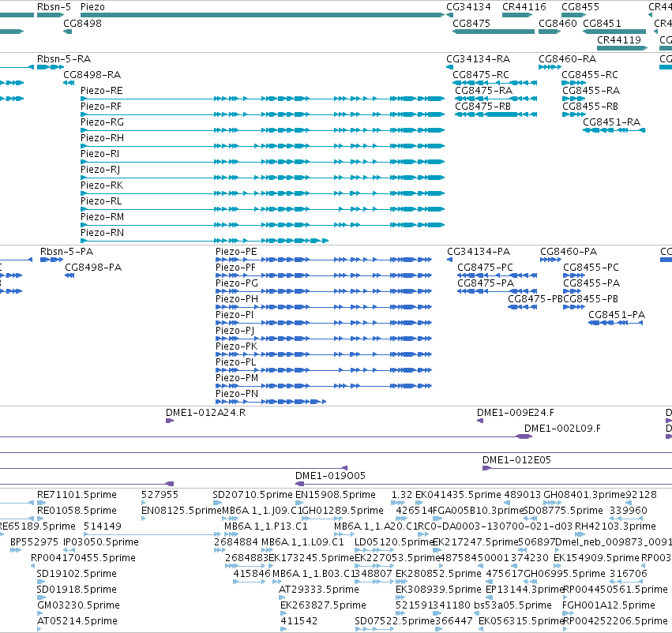Click the Rbsn-5 gene label
The height and width of the screenshot is (633, 672).
pos(54,7)
